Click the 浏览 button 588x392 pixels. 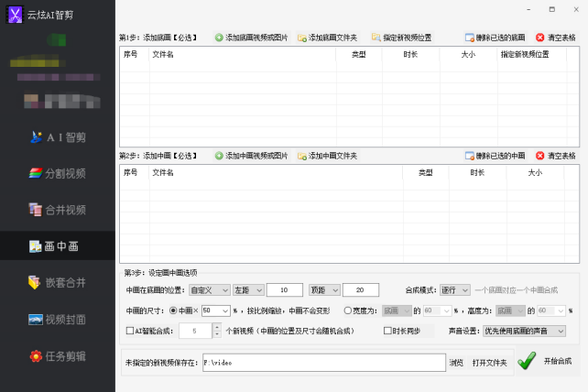(456, 363)
